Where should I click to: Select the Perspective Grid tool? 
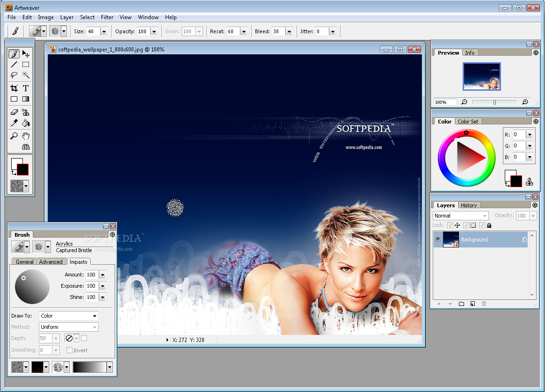(26, 147)
